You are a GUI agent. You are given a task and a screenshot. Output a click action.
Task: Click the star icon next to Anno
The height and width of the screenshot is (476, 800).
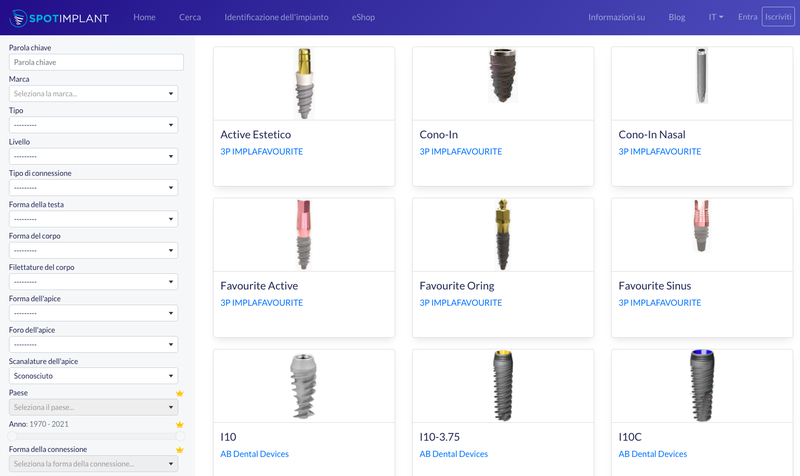pos(180,424)
